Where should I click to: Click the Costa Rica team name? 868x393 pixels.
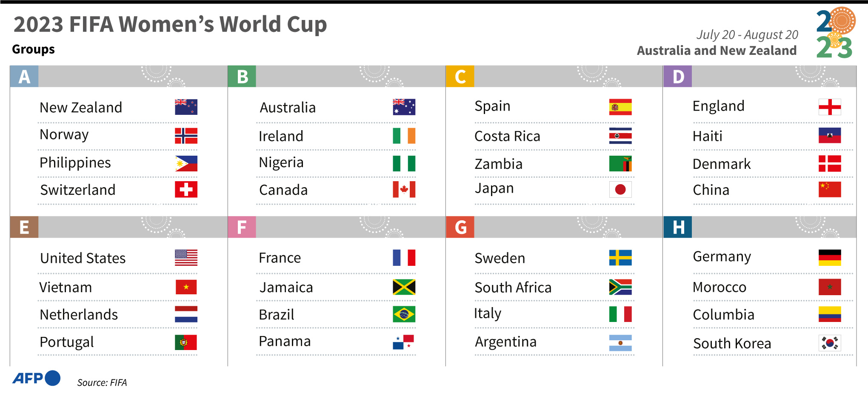tap(507, 136)
